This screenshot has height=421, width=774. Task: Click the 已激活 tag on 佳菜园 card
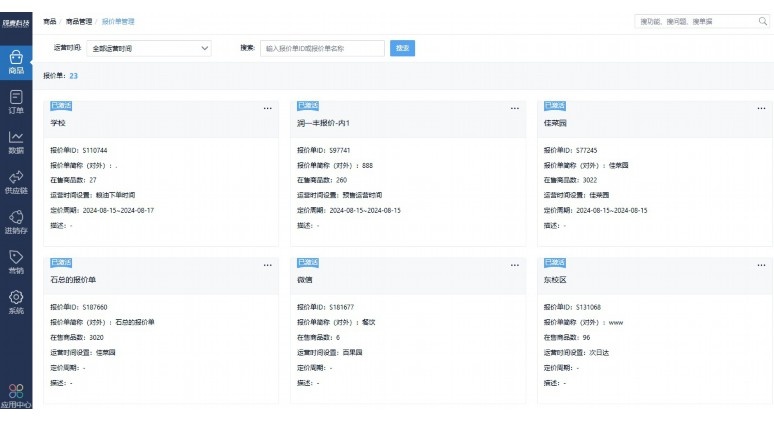pyautogui.click(x=555, y=106)
